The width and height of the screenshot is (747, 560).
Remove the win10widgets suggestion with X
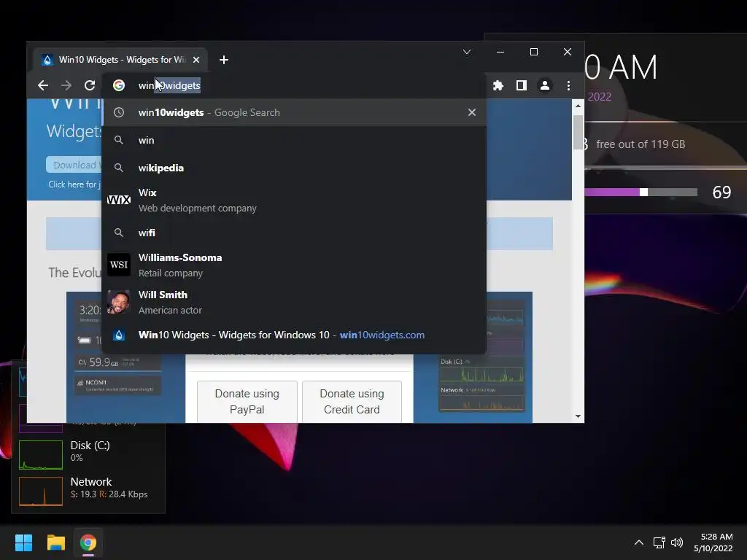tap(472, 112)
